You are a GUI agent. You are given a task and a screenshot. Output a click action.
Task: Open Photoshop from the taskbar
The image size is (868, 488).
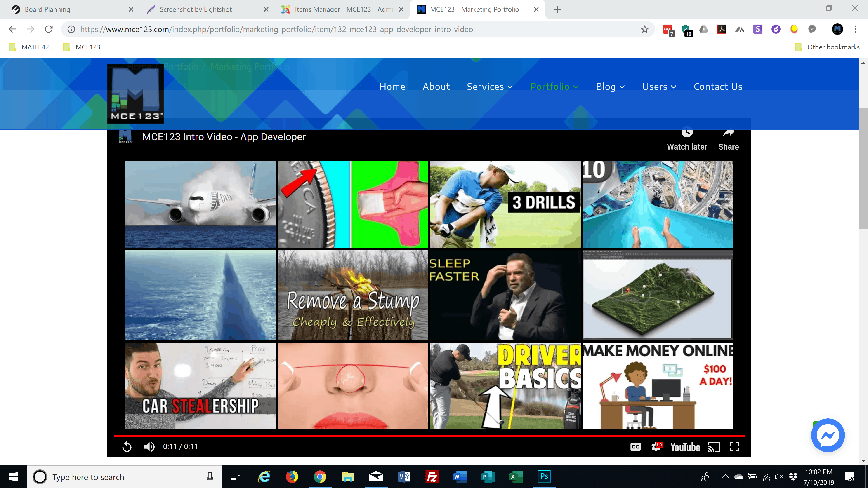pos(544,476)
